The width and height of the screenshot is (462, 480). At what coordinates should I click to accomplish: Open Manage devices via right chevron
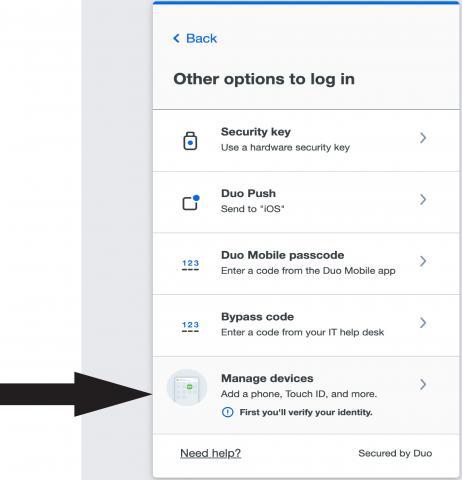coord(423,384)
